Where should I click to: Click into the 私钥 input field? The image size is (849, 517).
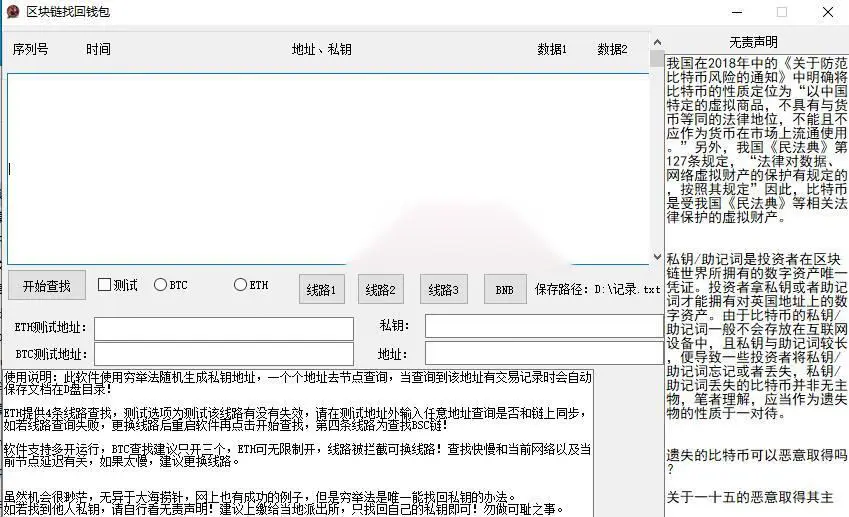pos(544,326)
